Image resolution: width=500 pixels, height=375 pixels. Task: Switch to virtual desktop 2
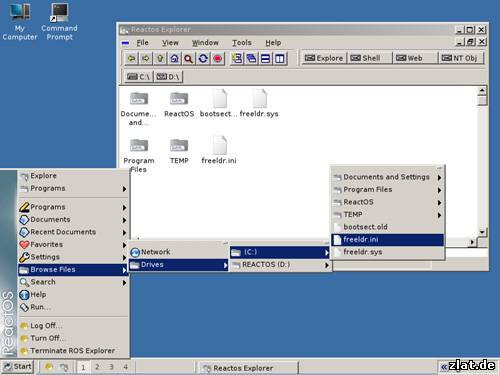(x=97, y=367)
